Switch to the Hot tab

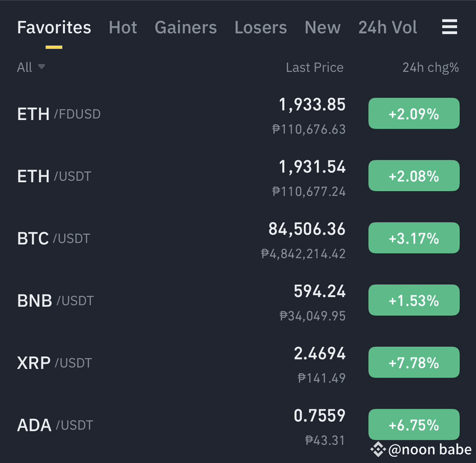pos(122,28)
